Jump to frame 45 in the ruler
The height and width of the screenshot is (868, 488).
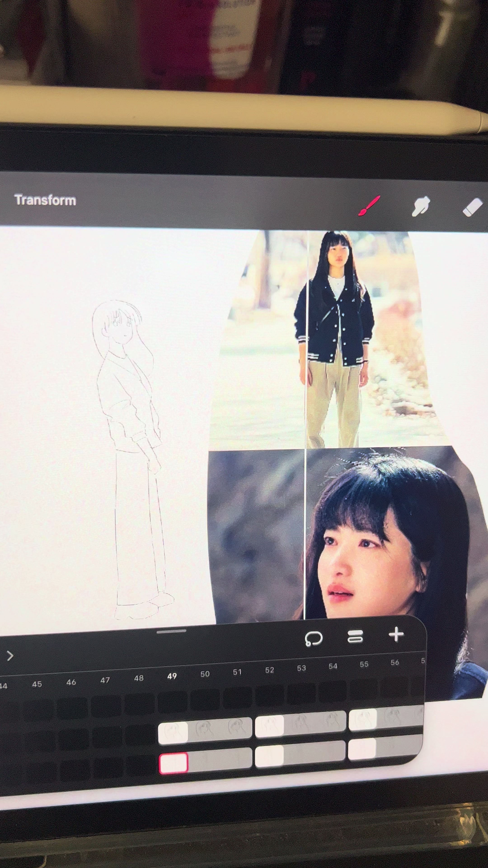point(37,684)
